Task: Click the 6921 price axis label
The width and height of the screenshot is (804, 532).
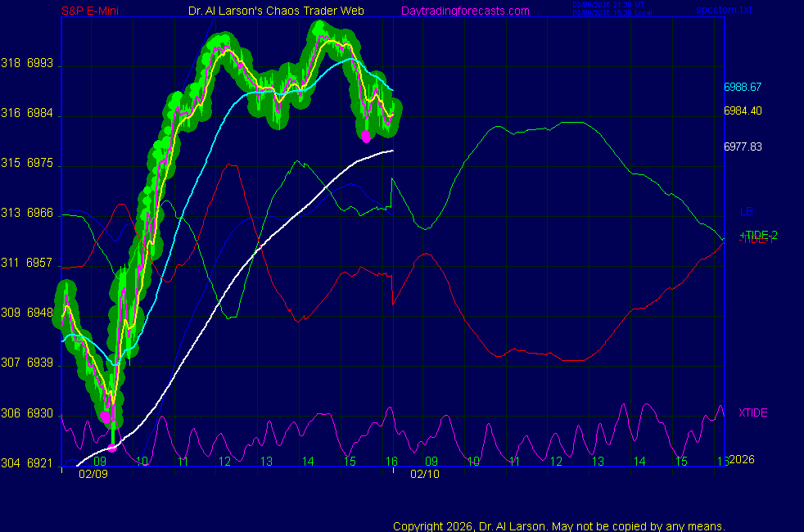Action: pos(39,463)
